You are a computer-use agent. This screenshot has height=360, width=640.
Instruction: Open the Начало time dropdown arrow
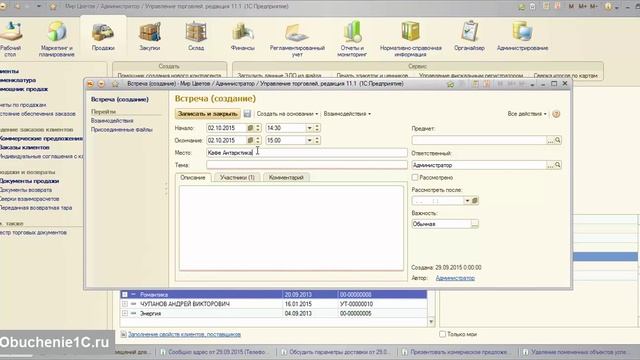[x=309, y=128]
